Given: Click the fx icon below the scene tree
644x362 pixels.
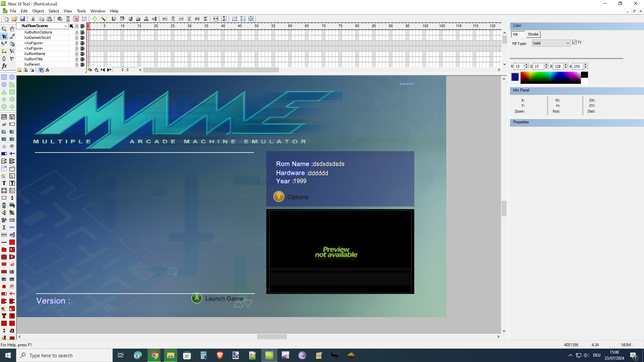Looking at the screenshot, I should click(48, 70).
